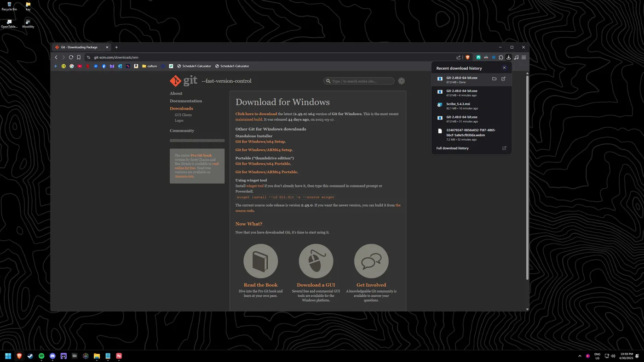Viewport: 644px width, 362px height.
Task: Open the Brave hamburger main menu
Action: click(x=523, y=57)
